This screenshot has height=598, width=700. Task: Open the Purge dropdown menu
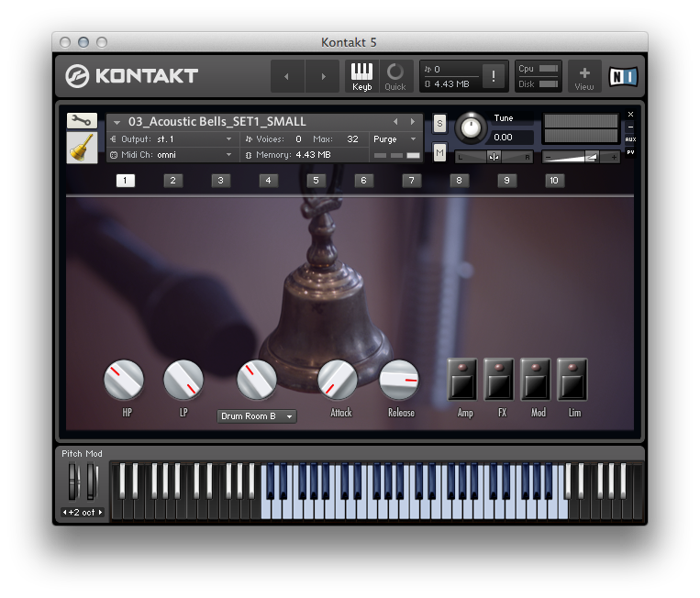(x=395, y=139)
